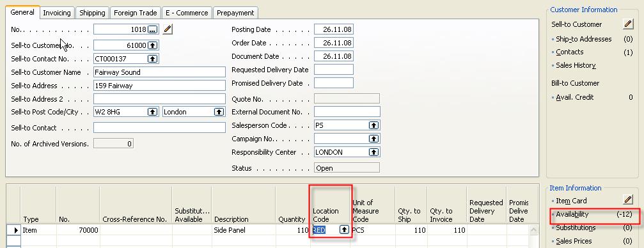Image resolution: width=644 pixels, height=248 pixels.
Task: Open the Item Card pencil icon
Action: (x=628, y=200)
